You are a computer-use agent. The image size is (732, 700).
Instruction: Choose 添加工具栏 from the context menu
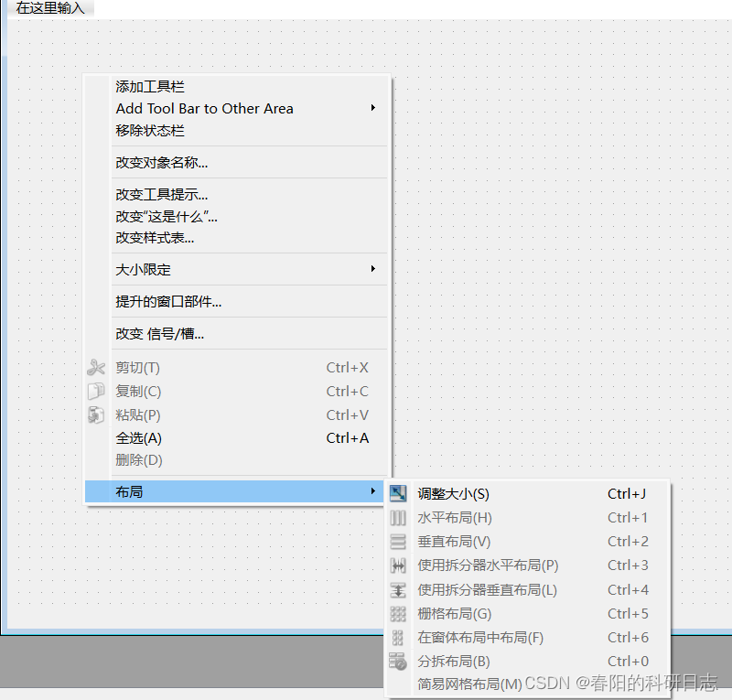[237, 86]
